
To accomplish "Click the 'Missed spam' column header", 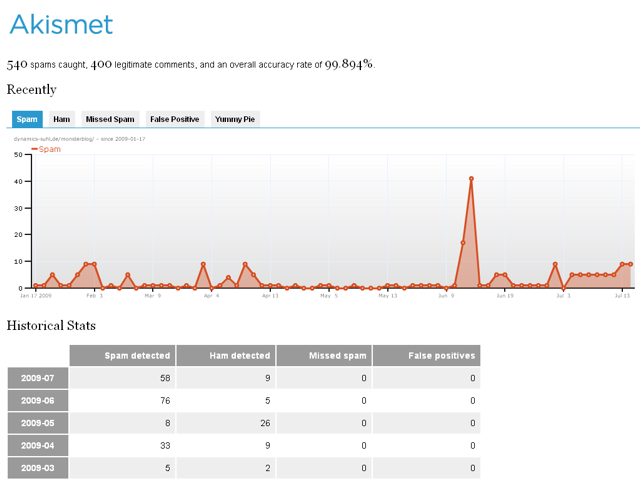I will point(324,356).
